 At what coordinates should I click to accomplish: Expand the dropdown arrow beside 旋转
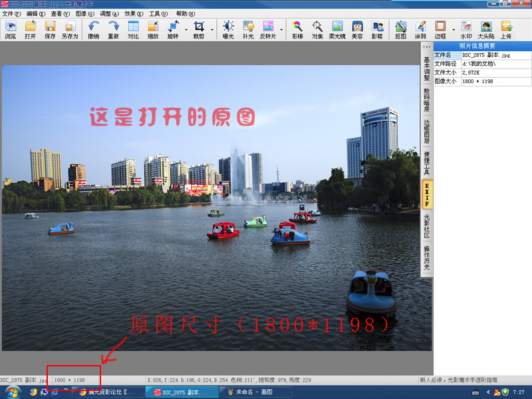point(184,29)
